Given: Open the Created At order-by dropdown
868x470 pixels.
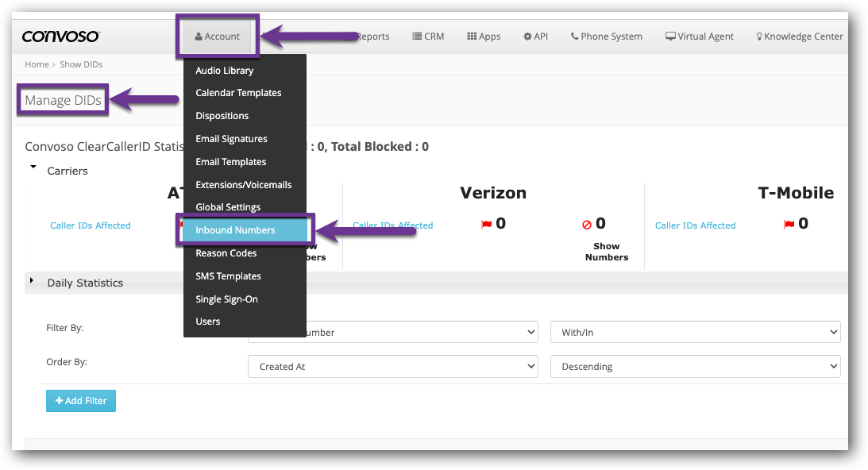Looking at the screenshot, I should point(392,366).
